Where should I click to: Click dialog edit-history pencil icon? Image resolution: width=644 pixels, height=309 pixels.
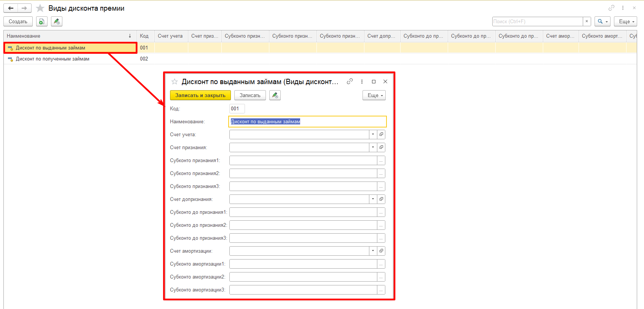click(275, 95)
